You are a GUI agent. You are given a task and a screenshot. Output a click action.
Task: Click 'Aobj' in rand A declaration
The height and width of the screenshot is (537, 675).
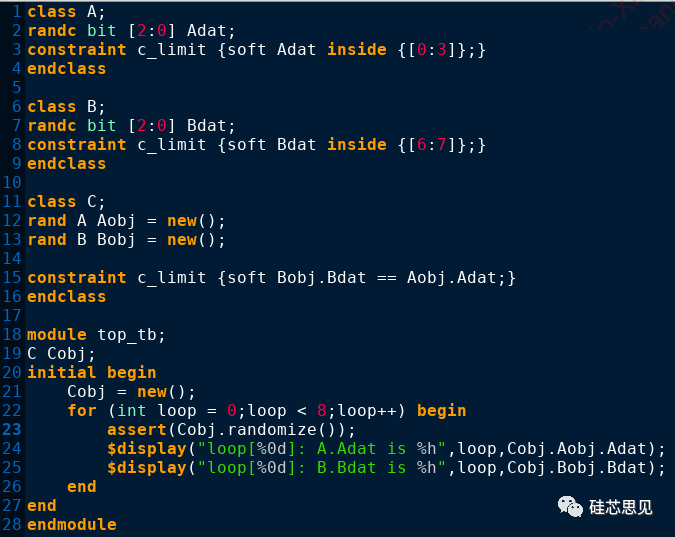click(x=116, y=221)
